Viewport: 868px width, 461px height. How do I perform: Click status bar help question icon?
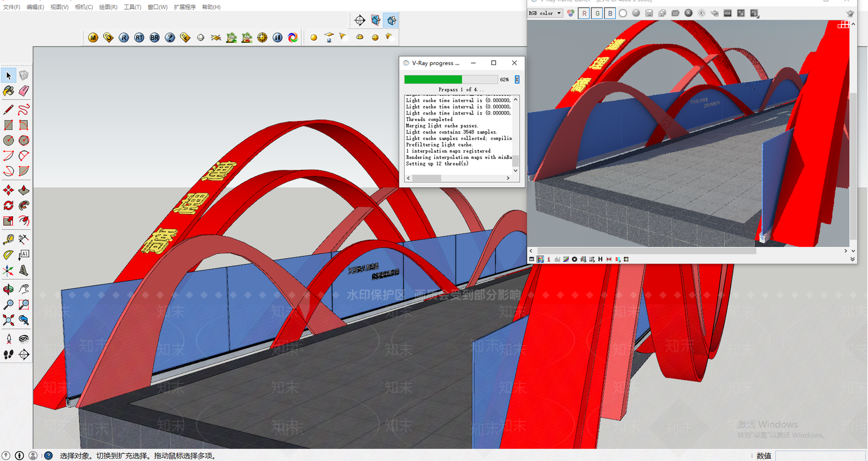[x=48, y=456]
